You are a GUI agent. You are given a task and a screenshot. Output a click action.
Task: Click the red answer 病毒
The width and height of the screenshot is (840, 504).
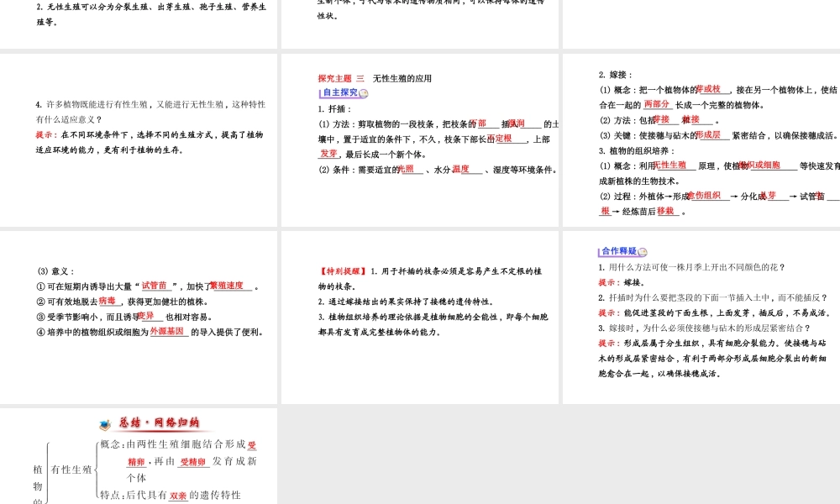click(108, 301)
